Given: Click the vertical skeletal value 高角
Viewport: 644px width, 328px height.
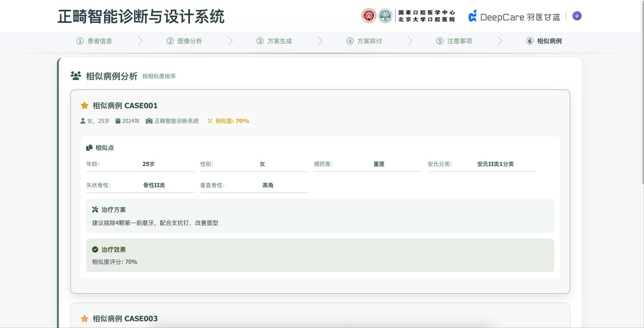Looking at the screenshot, I should tap(268, 185).
